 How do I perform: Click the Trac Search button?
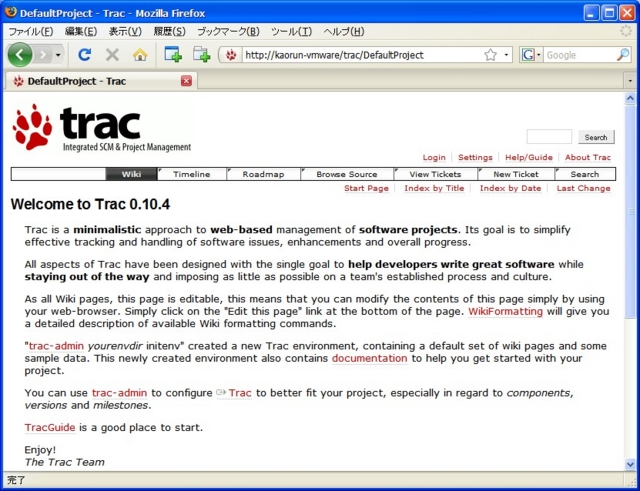click(596, 137)
